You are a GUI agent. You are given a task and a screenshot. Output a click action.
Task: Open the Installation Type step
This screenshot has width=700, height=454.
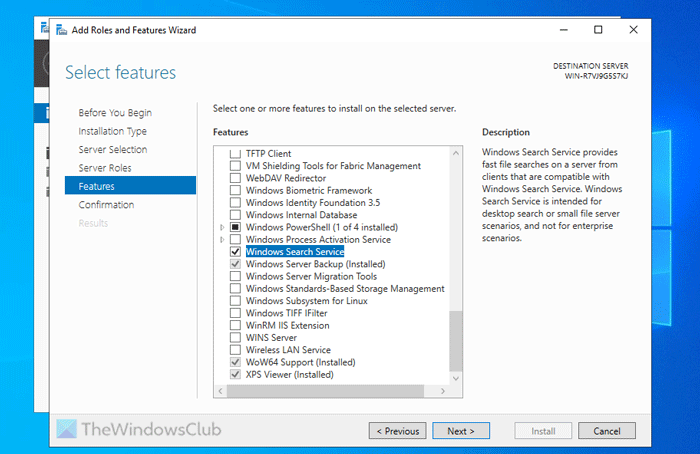point(112,131)
